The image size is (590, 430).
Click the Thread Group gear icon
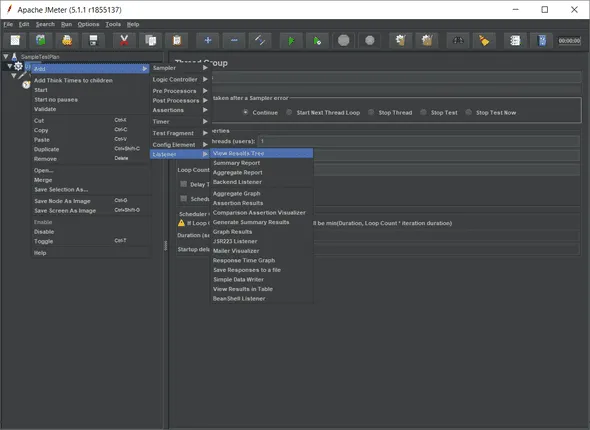[x=18, y=67]
